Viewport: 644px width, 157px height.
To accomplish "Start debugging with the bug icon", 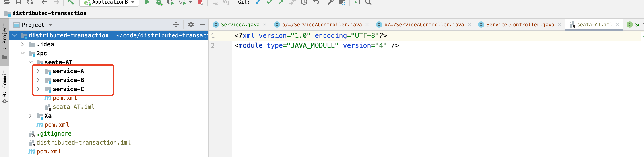I will pyautogui.click(x=159, y=2).
